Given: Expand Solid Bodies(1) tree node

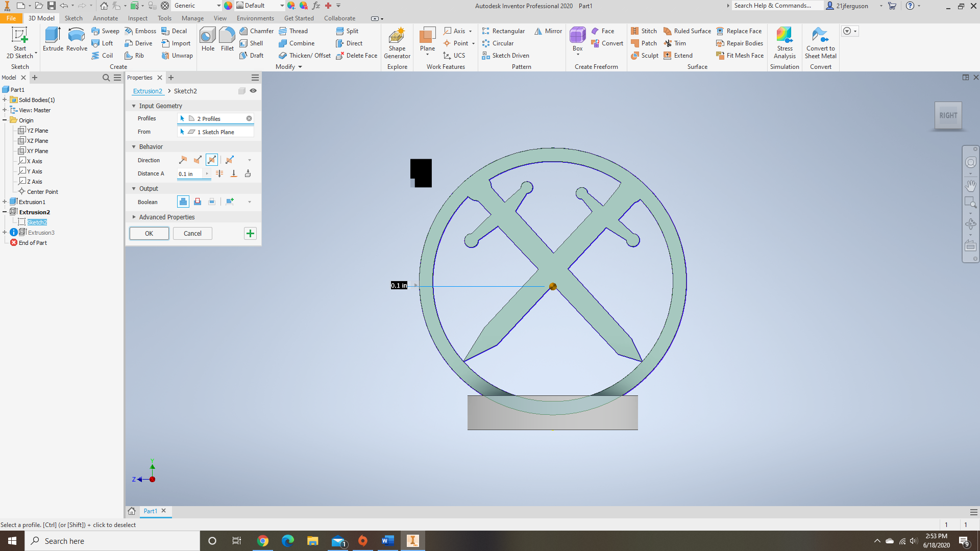Looking at the screenshot, I should (5, 100).
